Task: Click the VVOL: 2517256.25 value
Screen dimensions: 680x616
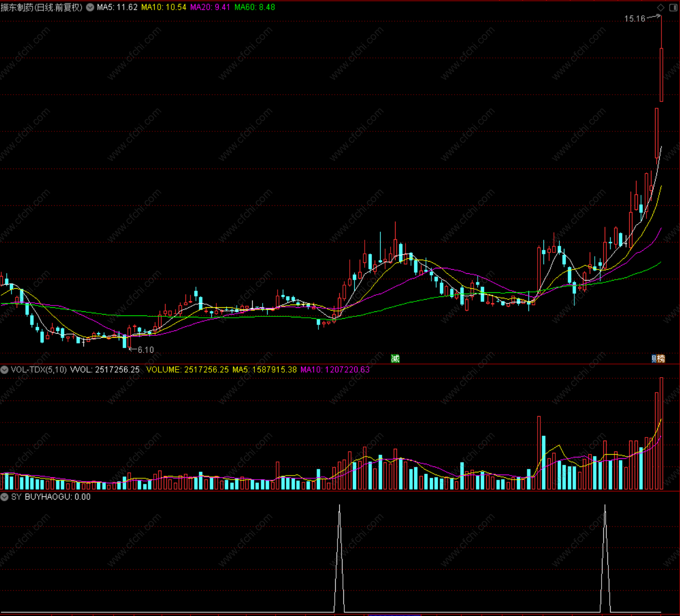Action: [105, 370]
